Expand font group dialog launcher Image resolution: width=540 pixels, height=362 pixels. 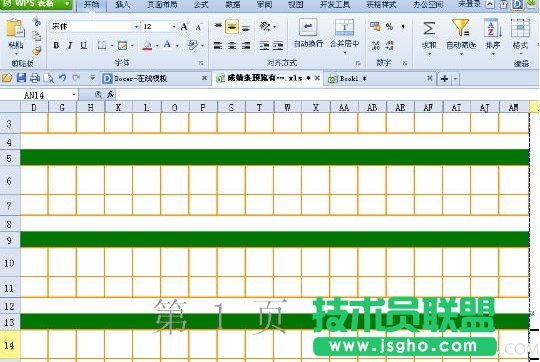point(201,63)
